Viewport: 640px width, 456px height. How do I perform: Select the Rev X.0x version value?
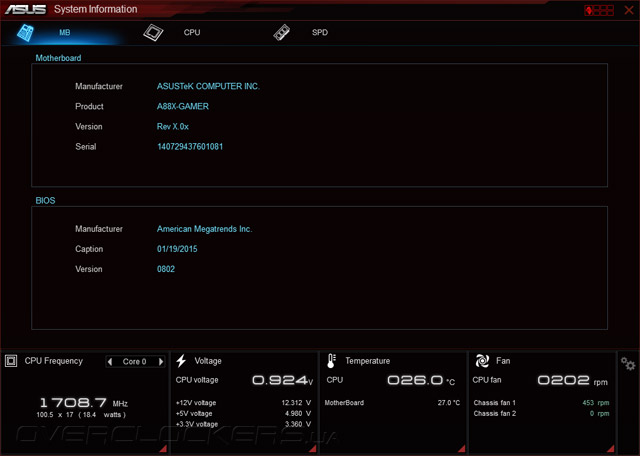[173, 127]
